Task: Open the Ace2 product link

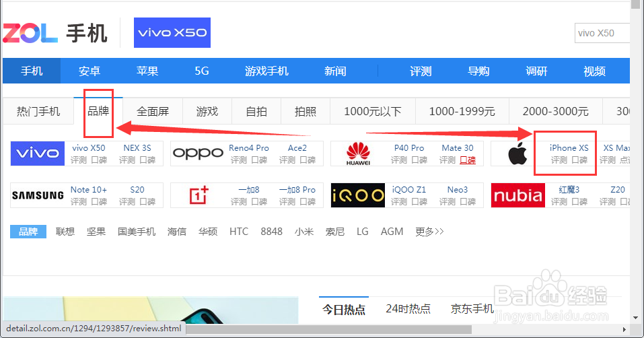Action: tap(297, 148)
